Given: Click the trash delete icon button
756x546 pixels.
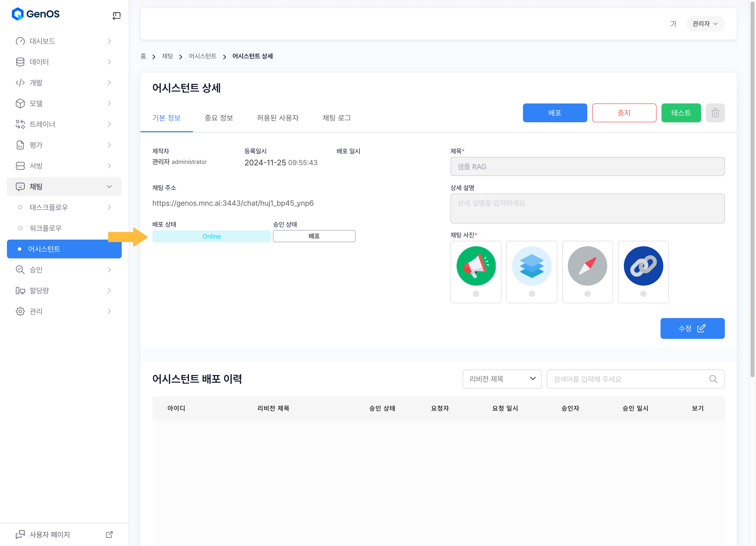Looking at the screenshot, I should pyautogui.click(x=715, y=113).
